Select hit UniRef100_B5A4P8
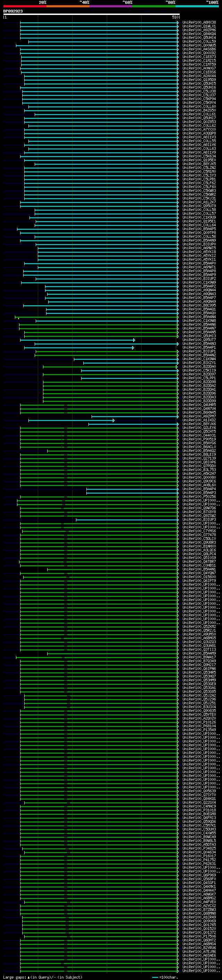Viewport: 222px width, 980px height. pyautogui.click(x=199, y=271)
